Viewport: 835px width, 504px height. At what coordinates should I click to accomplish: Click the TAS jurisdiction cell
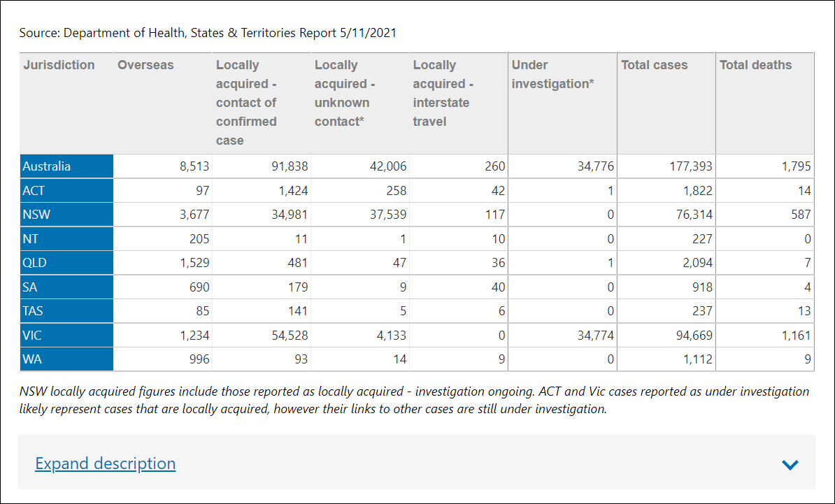(x=66, y=311)
